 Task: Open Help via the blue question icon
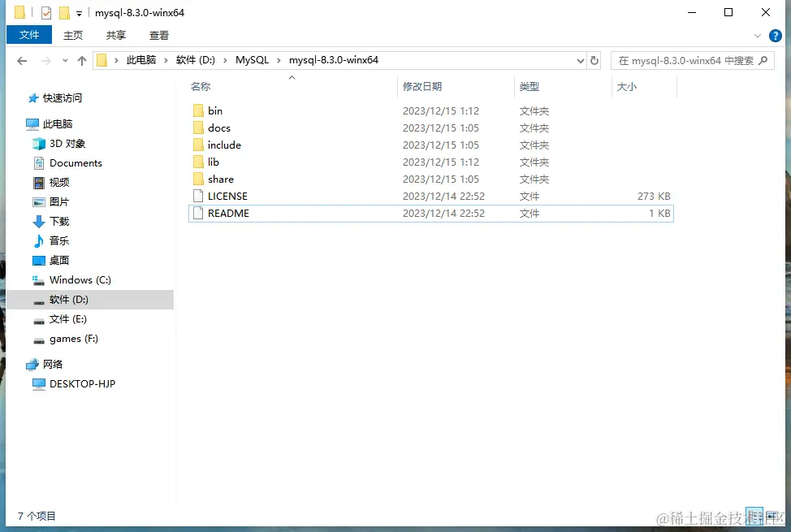776,36
